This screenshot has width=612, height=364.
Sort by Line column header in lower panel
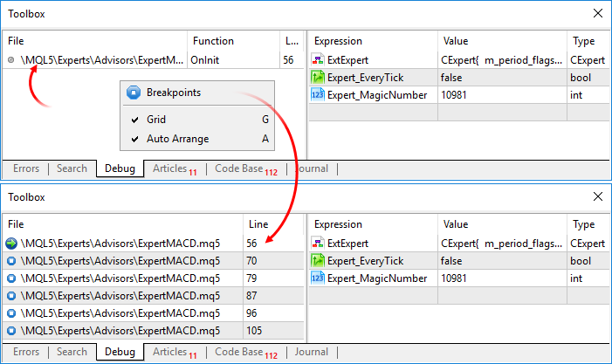[x=259, y=224]
